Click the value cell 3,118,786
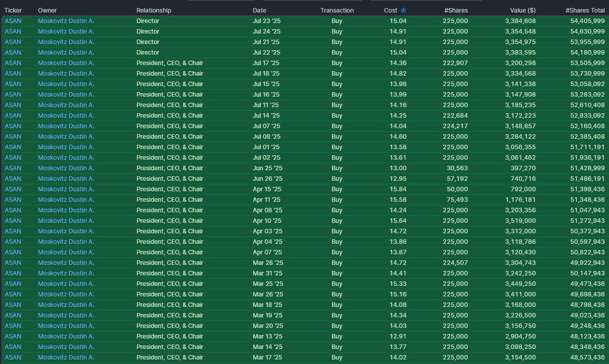 tap(521, 242)
